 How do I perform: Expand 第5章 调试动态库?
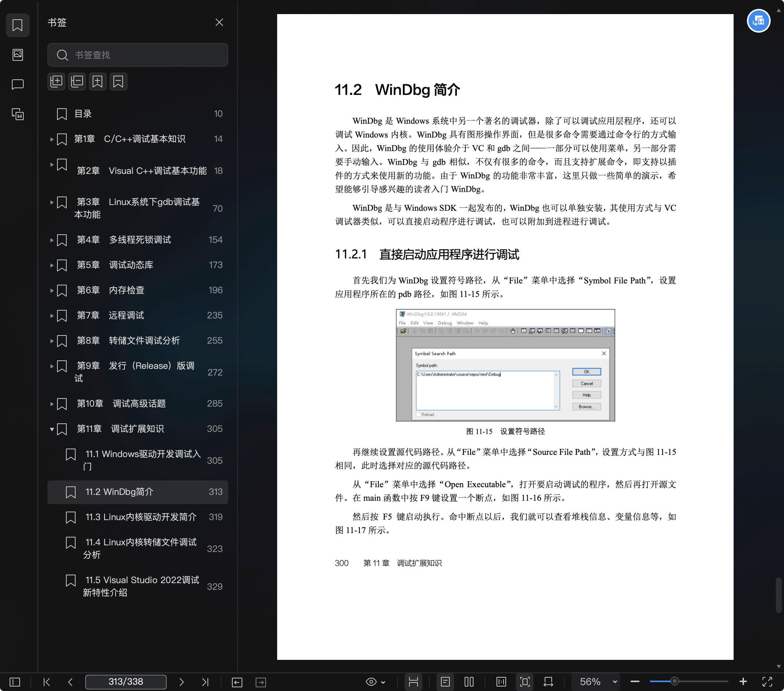click(52, 265)
